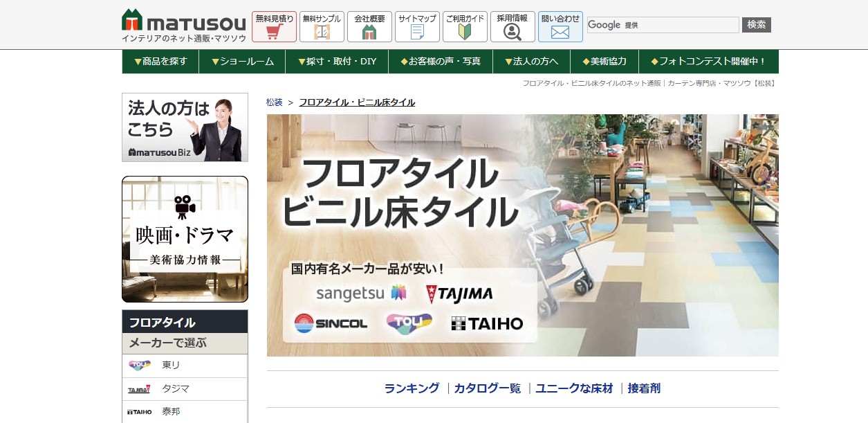
Task: Click the TOLI logo icon in the sidebar
Action: pyautogui.click(x=139, y=366)
